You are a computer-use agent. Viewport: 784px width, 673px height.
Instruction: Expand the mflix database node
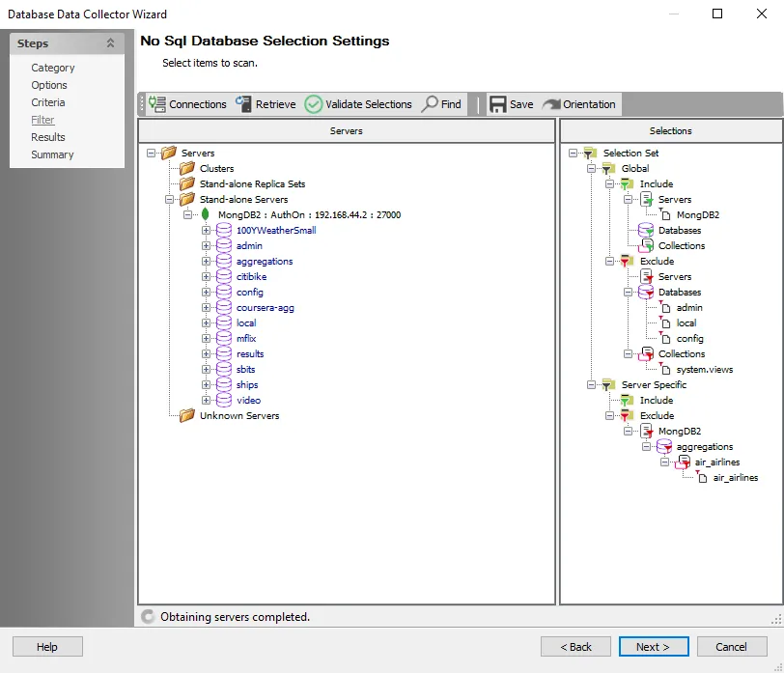[206, 338]
